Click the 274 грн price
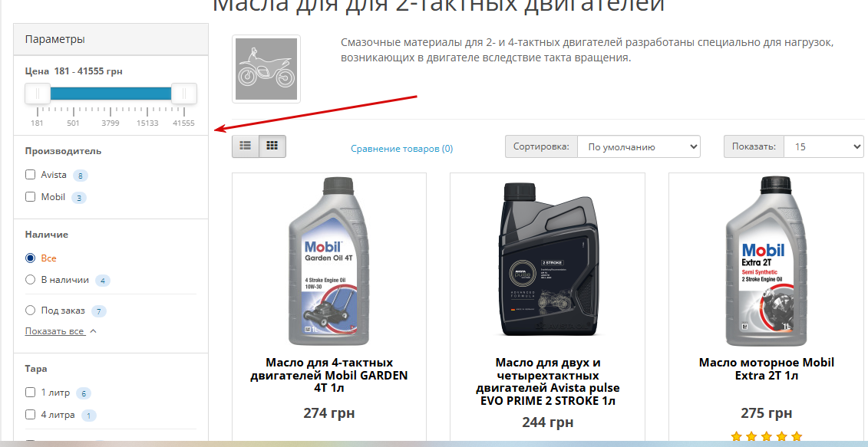Screen dimensions: 868x447 click(x=328, y=413)
